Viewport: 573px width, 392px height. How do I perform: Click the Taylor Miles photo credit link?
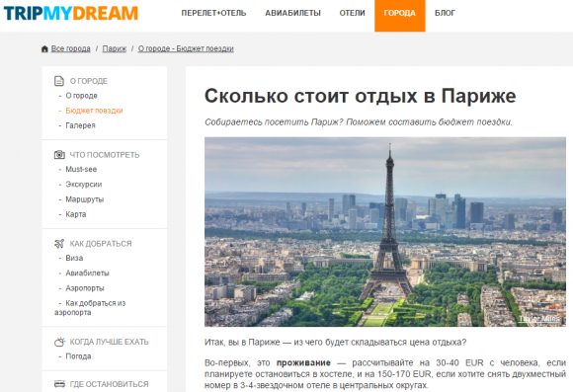(x=539, y=319)
